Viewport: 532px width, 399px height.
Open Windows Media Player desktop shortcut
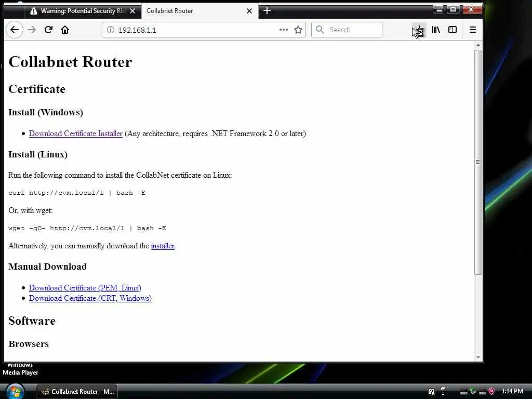click(20, 369)
